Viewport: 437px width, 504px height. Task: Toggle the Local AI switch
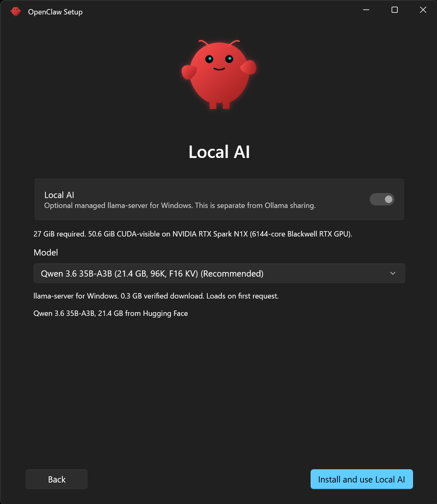[382, 199]
